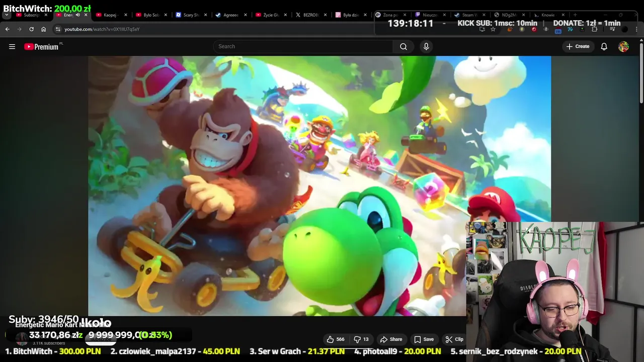Start voice search with microphone icon
The width and height of the screenshot is (644, 362).
(x=426, y=46)
